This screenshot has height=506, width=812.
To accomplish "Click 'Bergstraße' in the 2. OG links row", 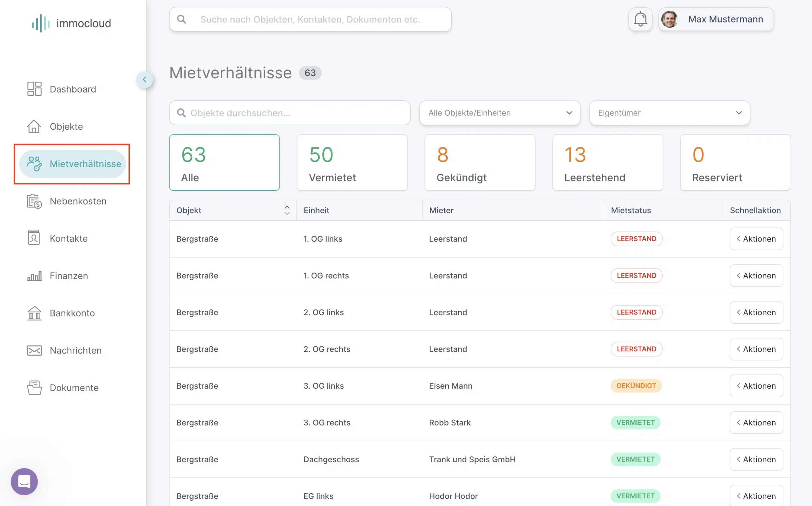I will (x=198, y=312).
